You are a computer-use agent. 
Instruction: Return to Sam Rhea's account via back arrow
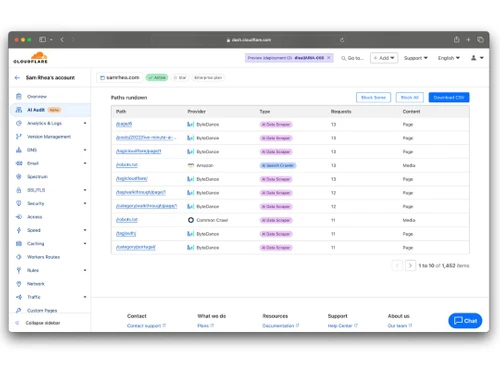[17, 78]
